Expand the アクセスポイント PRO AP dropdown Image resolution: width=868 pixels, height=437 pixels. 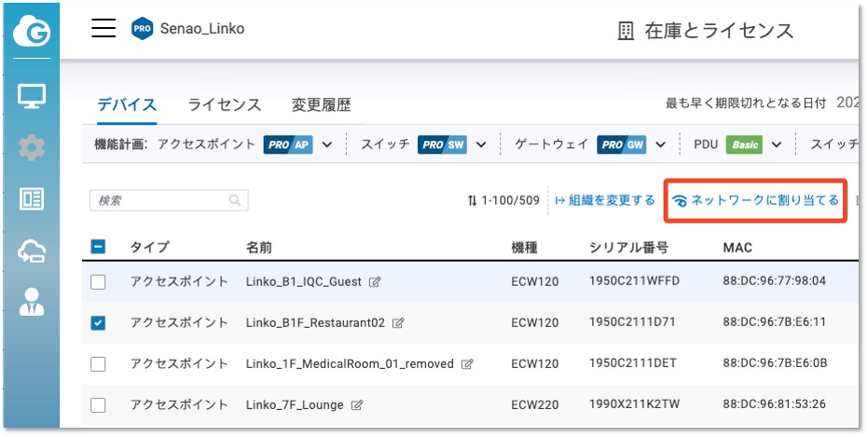pyautogui.click(x=326, y=144)
